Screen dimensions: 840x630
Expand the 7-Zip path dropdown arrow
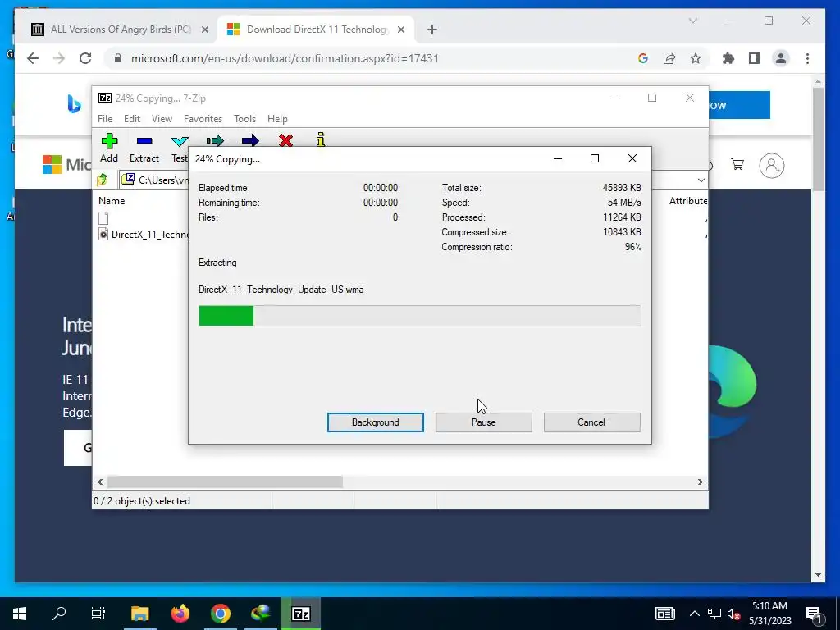(x=701, y=180)
